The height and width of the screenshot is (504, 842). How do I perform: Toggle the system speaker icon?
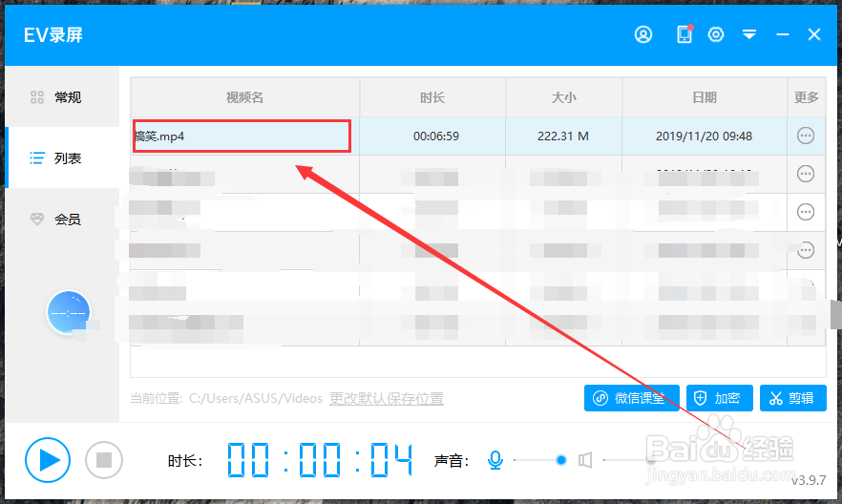[x=585, y=460]
